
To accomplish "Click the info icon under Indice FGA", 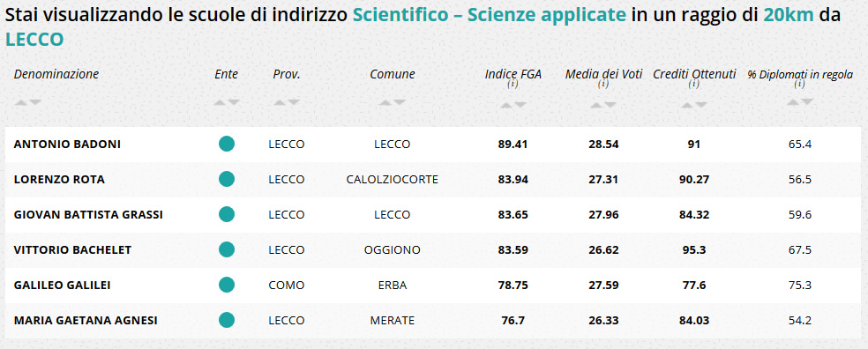I will [x=513, y=85].
